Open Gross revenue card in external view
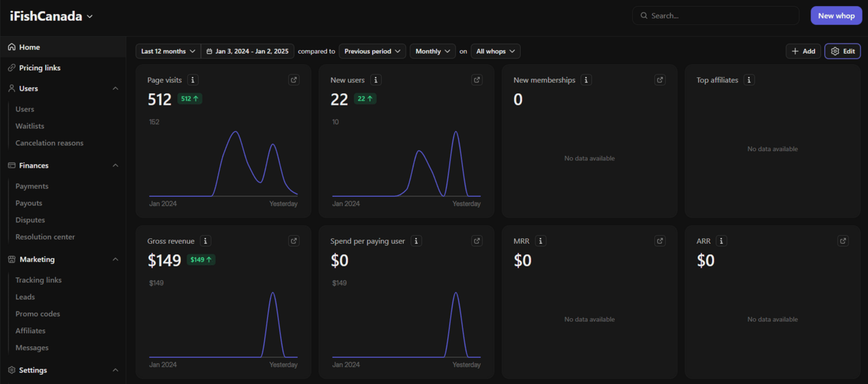The image size is (868, 384). 294,241
